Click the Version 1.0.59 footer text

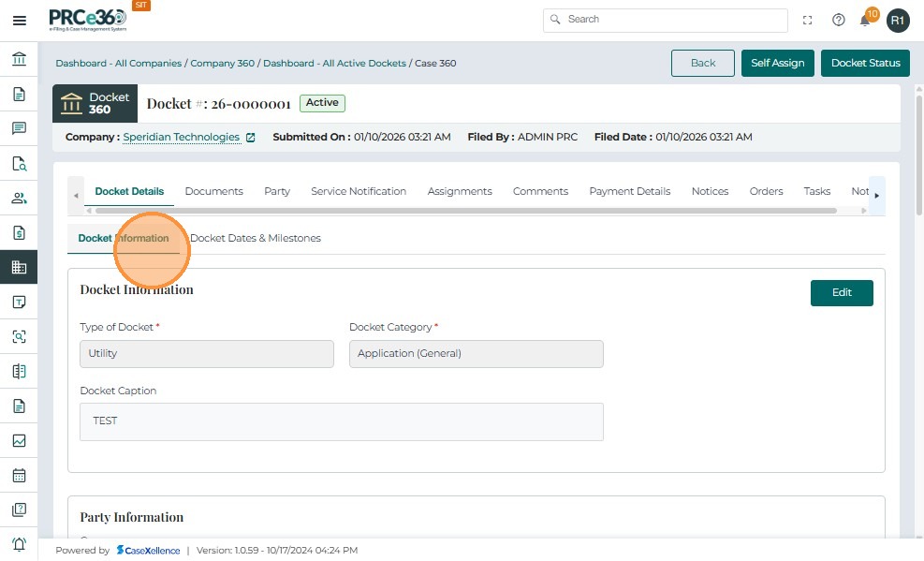click(277, 551)
